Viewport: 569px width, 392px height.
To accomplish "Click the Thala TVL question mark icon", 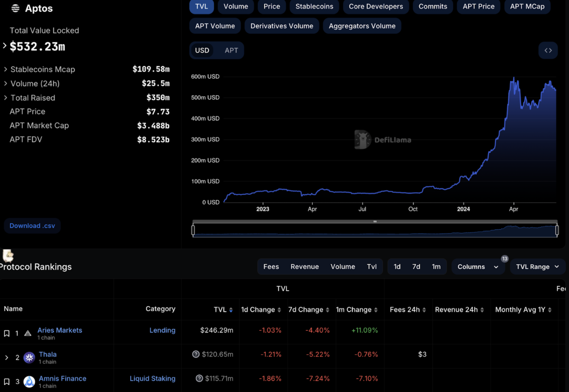I will pos(196,354).
